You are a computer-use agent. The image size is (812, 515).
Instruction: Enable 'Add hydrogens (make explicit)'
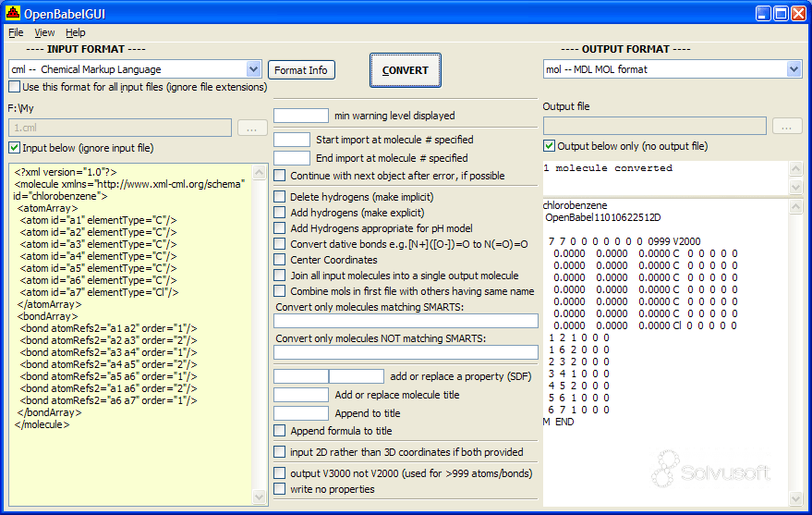[280, 213]
